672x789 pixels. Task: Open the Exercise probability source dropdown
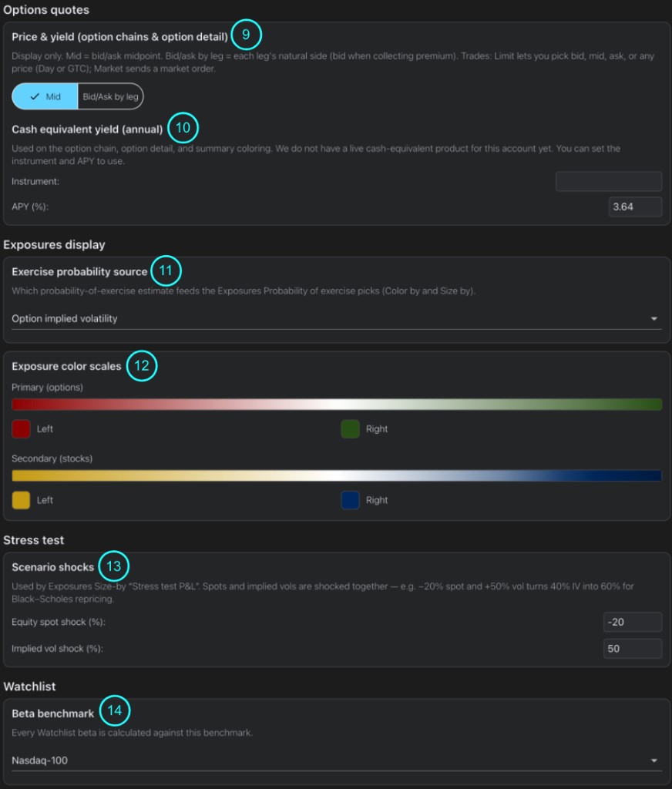tap(336, 318)
